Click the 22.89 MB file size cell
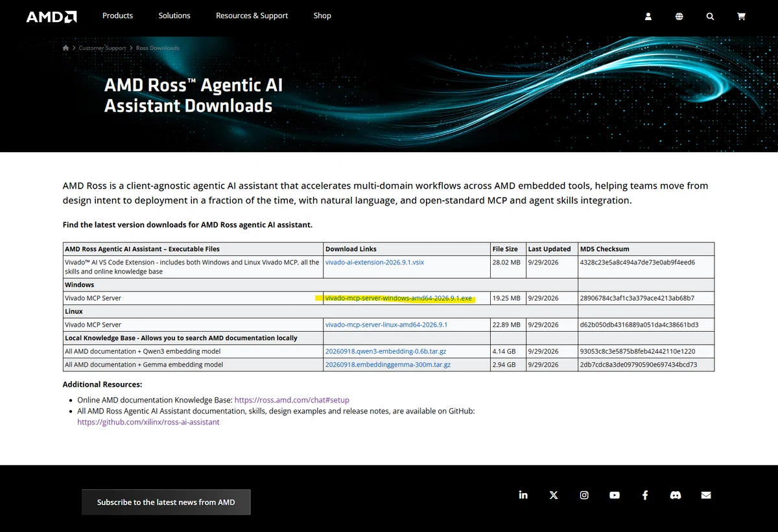Image resolution: width=778 pixels, height=532 pixels. [507, 325]
